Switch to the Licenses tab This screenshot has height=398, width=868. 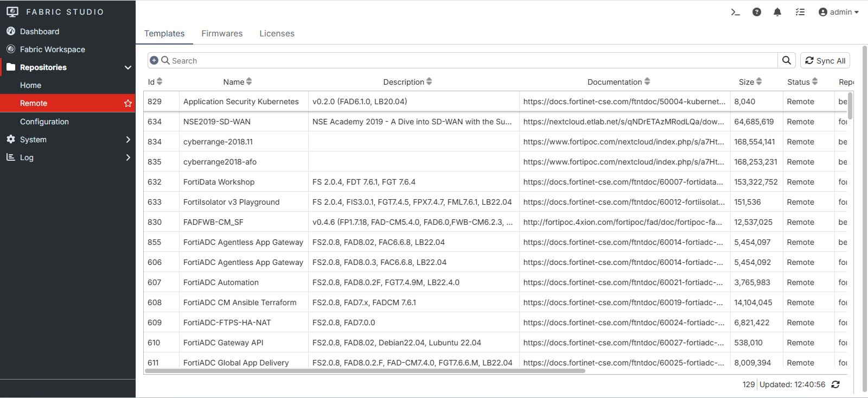[x=277, y=34]
